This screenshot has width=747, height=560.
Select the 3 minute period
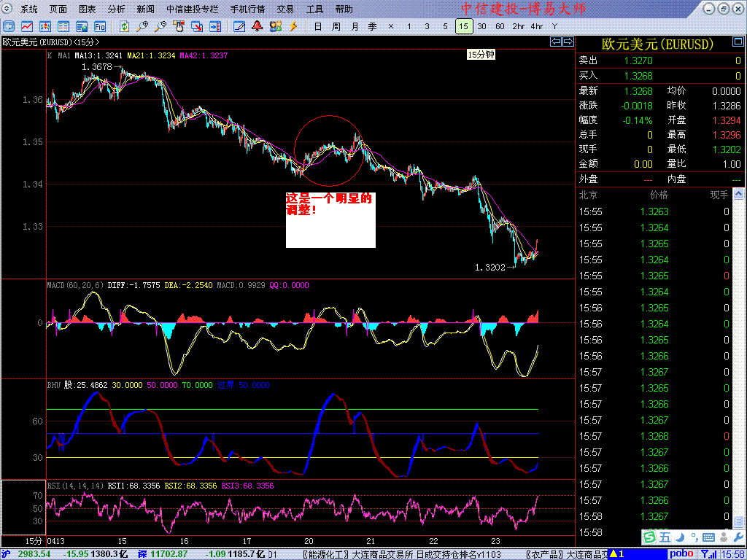click(x=427, y=27)
